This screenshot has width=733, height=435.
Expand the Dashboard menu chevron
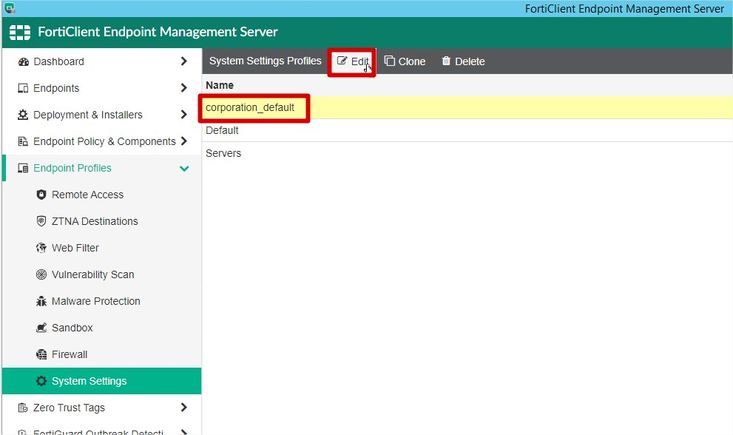[x=184, y=61]
